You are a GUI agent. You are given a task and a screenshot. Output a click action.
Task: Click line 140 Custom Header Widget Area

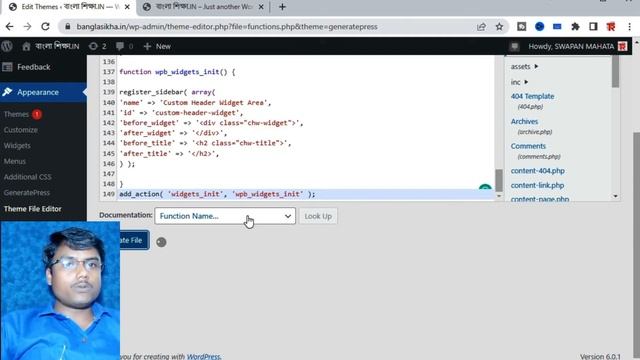click(195, 102)
